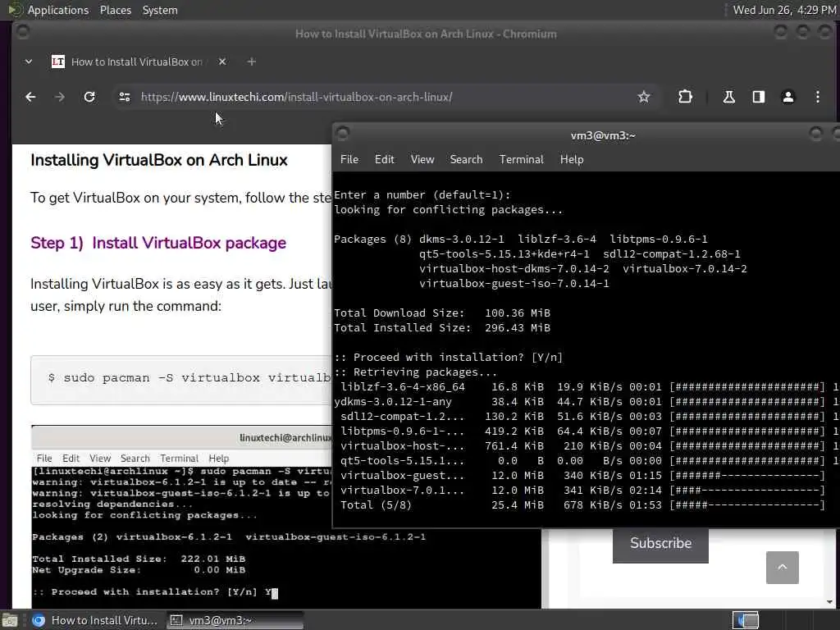Click the forward navigation arrow
The width and height of the screenshot is (840, 630).
60,97
